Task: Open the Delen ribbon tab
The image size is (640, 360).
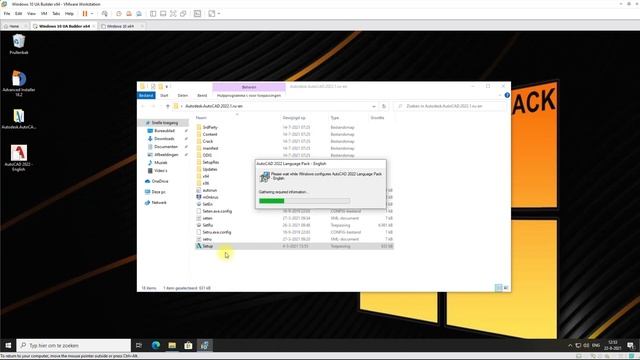Action: [183, 96]
